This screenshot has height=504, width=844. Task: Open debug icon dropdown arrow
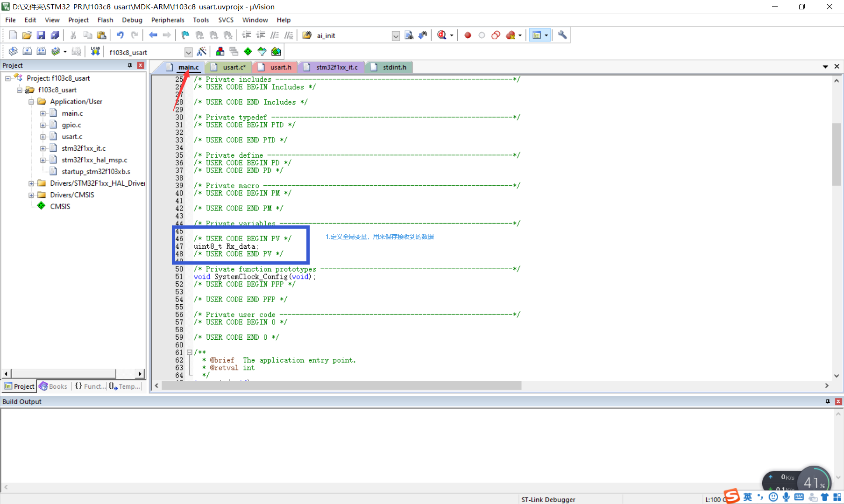click(x=452, y=36)
